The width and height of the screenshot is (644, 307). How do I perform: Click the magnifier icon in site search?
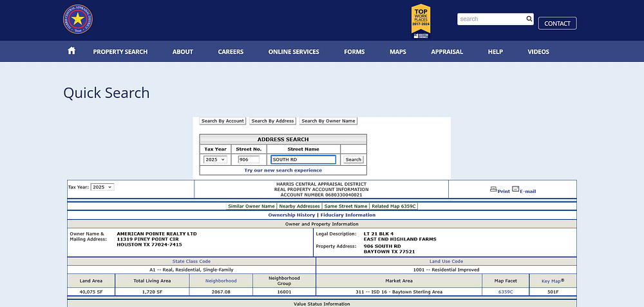coord(529,19)
